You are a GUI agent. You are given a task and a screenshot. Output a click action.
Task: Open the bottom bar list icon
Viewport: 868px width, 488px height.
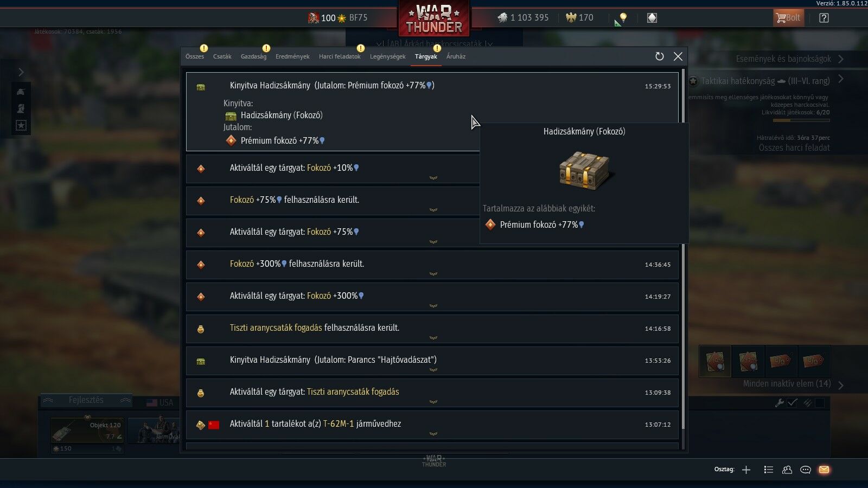pyautogui.click(x=768, y=470)
